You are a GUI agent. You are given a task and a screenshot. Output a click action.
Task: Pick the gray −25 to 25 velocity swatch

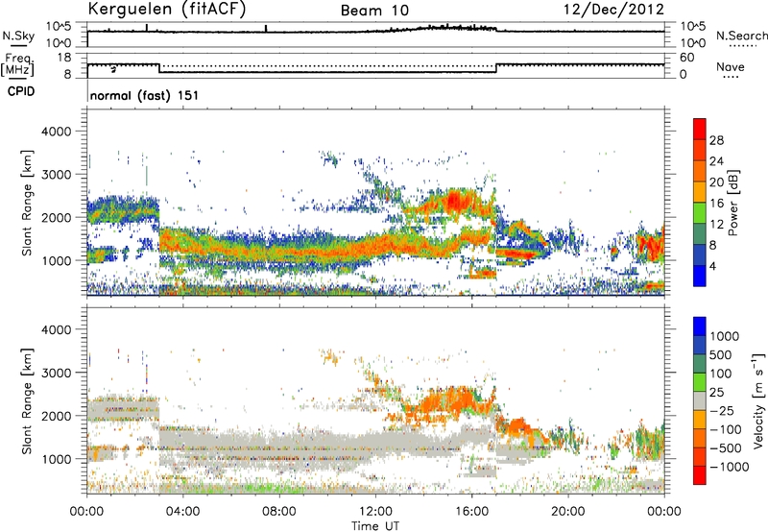tap(700, 400)
